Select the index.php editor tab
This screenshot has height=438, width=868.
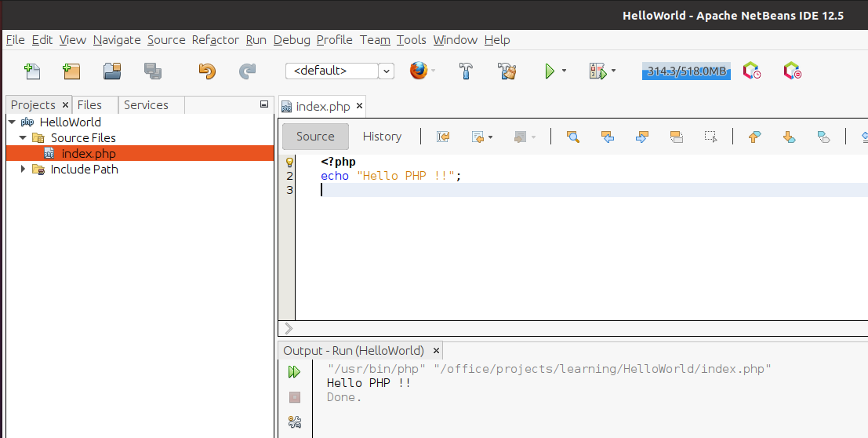click(x=323, y=107)
